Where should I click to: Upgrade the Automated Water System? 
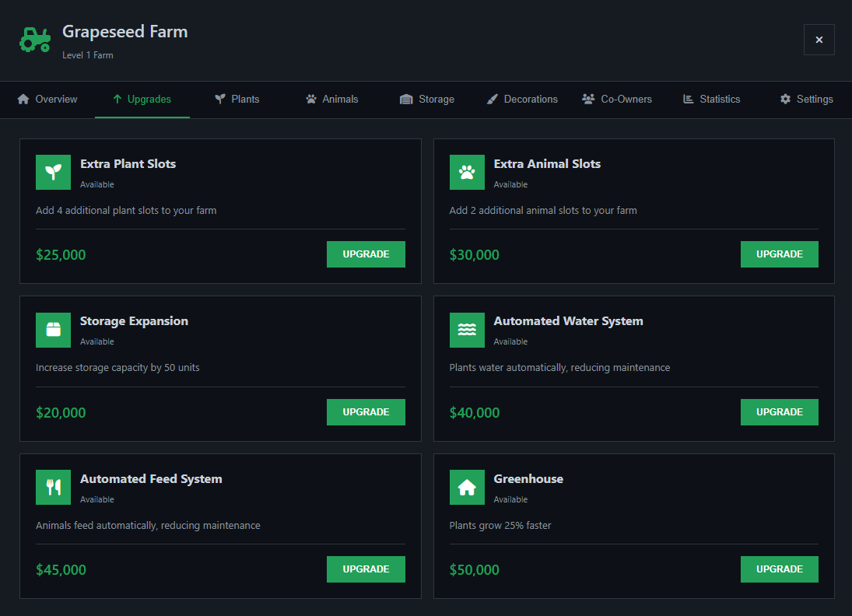[779, 411]
